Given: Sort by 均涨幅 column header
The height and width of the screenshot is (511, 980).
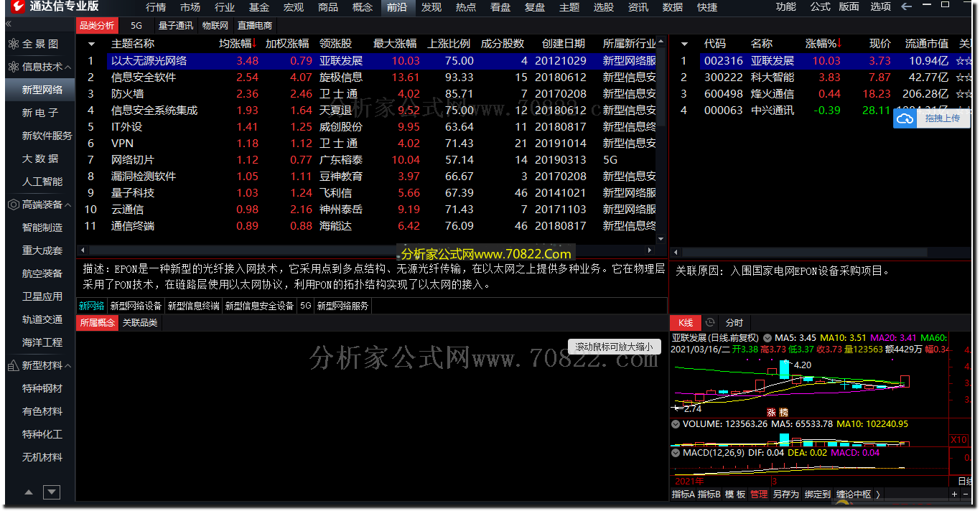Looking at the screenshot, I should (x=238, y=44).
